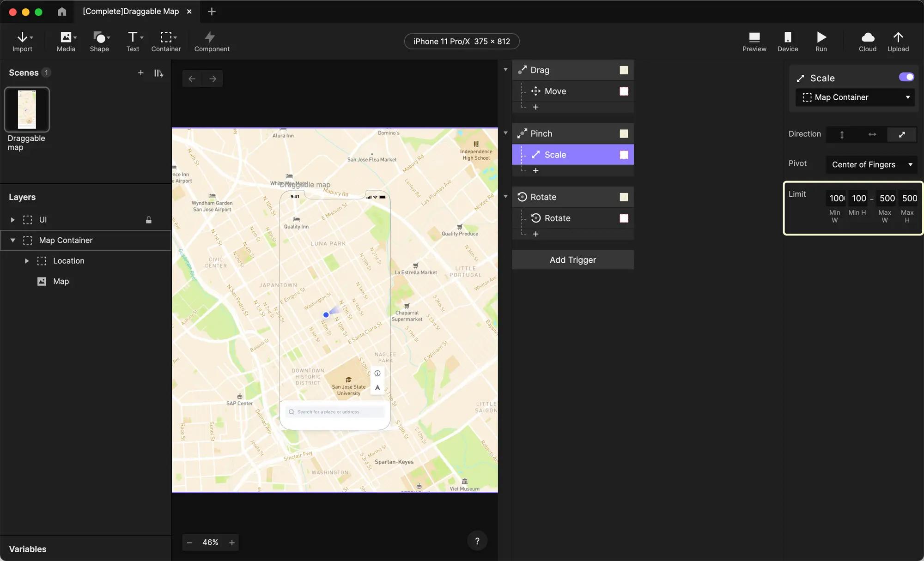Screen dimensions: 924x561
Task: Expand the Location layer
Action: tap(27, 261)
